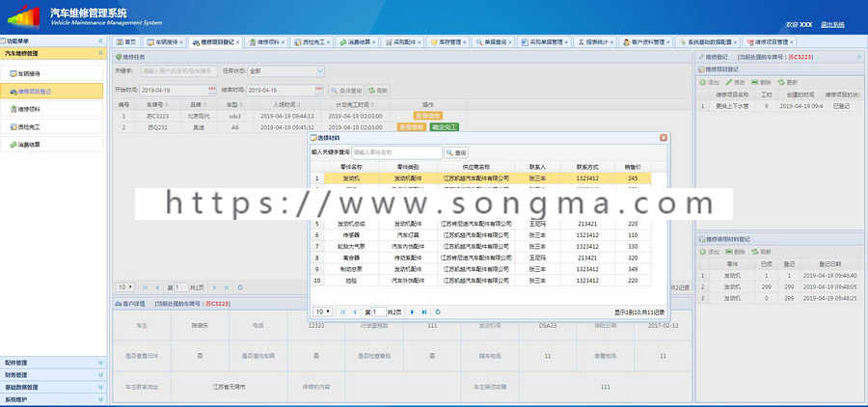The width and height of the screenshot is (868, 407).
Task: Click the green 确定完工 button for 苏Q231
Action: [444, 127]
